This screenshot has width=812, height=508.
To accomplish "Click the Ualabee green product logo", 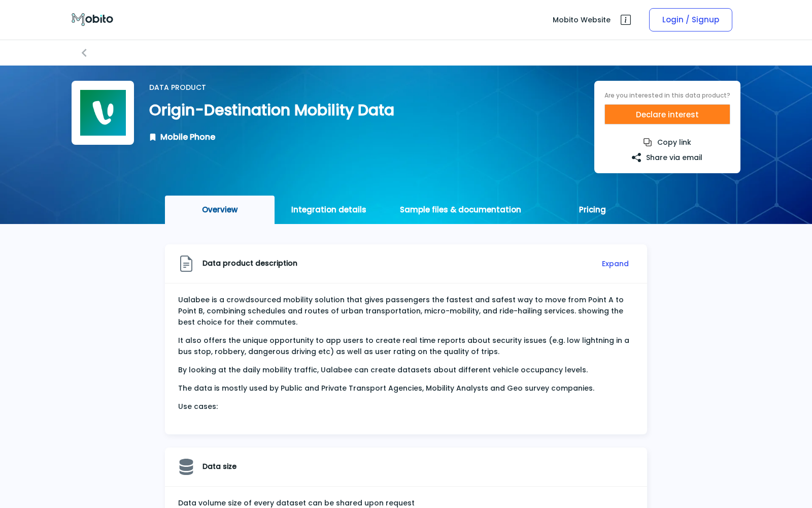I will (103, 113).
